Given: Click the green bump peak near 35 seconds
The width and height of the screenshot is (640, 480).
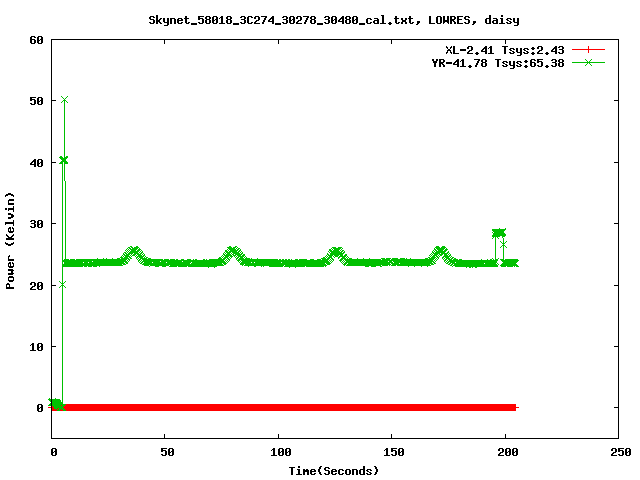Looking at the screenshot, I should (133, 251).
